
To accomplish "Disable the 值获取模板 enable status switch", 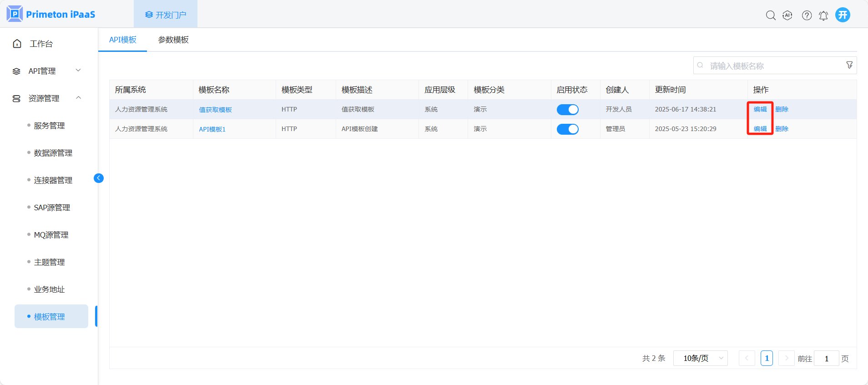I will coord(567,110).
